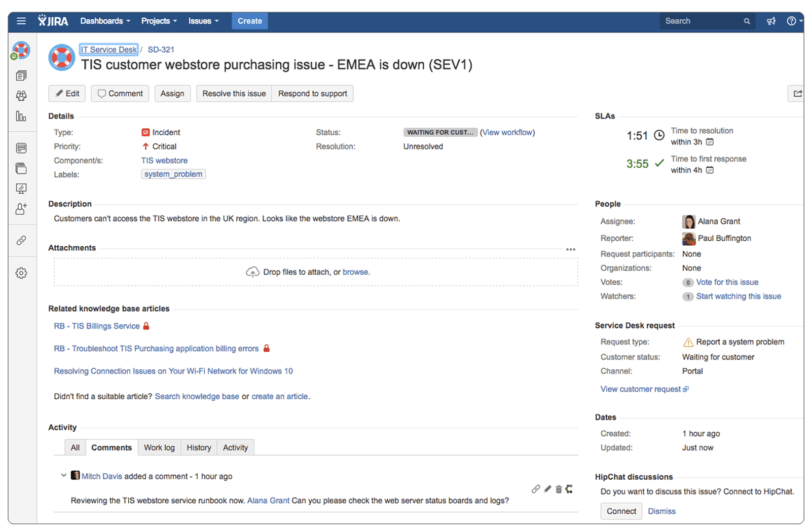Delete trash icon on Mitch Davis comment

click(x=559, y=489)
